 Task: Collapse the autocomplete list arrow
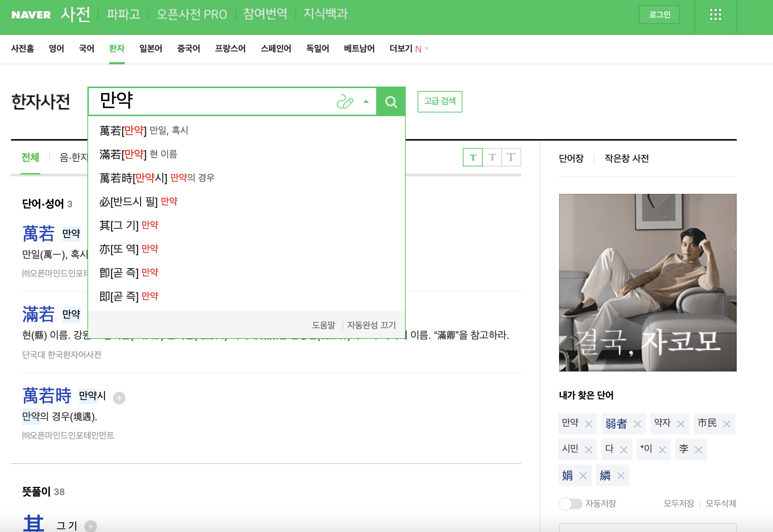coord(366,102)
